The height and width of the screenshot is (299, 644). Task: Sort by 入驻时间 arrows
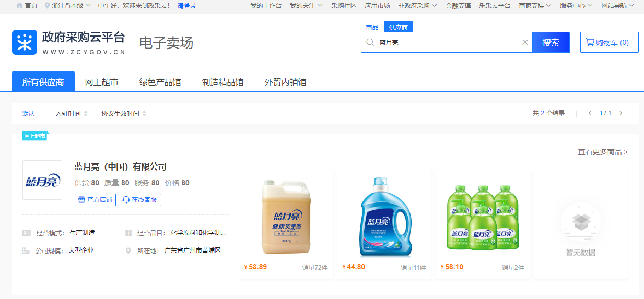86,113
